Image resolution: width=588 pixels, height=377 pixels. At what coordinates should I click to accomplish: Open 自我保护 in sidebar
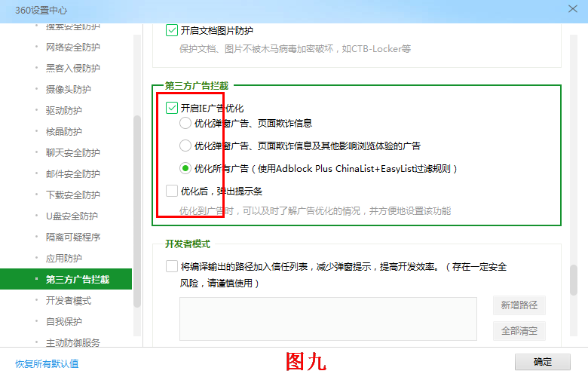pyautogui.click(x=64, y=322)
